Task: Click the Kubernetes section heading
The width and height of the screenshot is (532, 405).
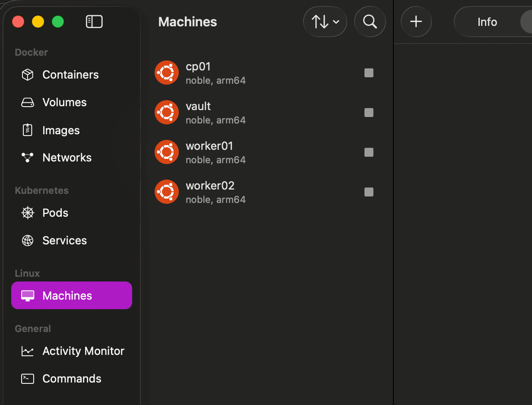Action: pyautogui.click(x=42, y=190)
